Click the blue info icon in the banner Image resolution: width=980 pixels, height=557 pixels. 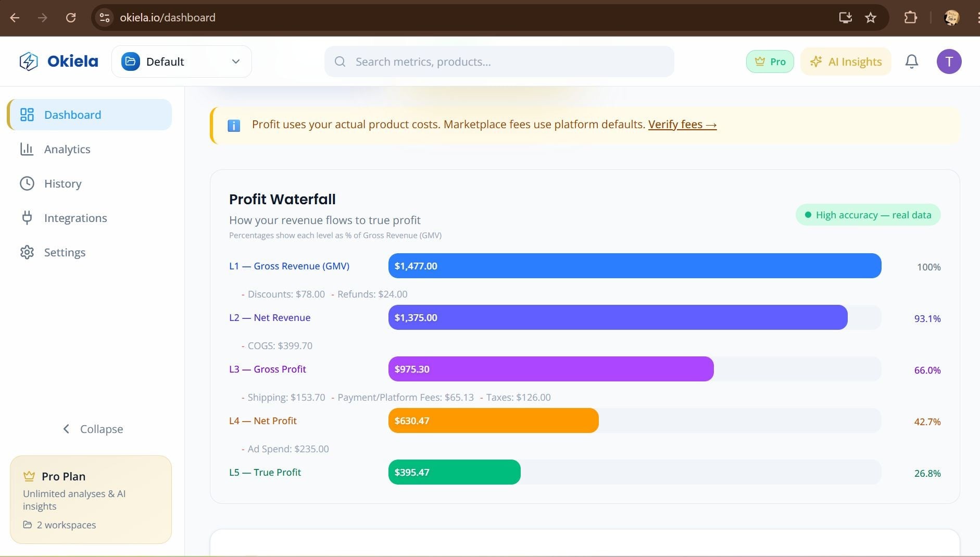click(234, 126)
